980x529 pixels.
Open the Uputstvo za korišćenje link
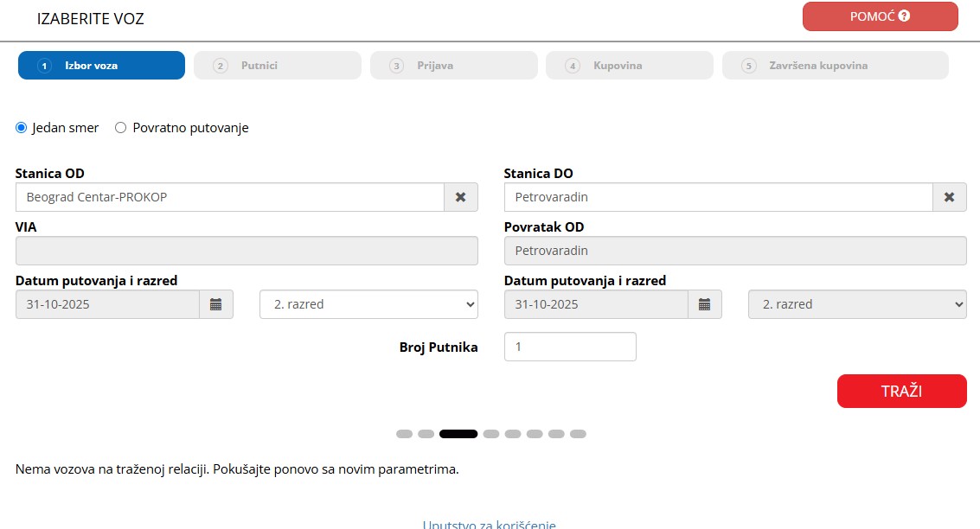point(489,524)
